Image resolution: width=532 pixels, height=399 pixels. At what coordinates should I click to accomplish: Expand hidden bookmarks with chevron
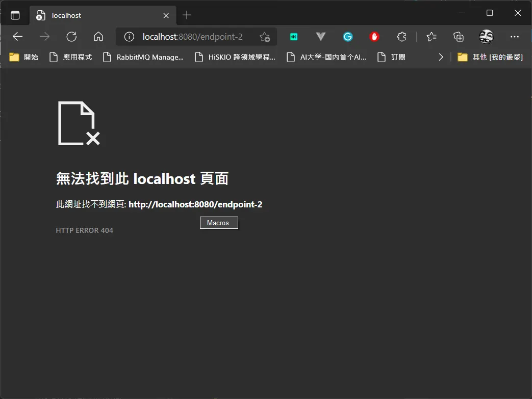[x=441, y=57]
